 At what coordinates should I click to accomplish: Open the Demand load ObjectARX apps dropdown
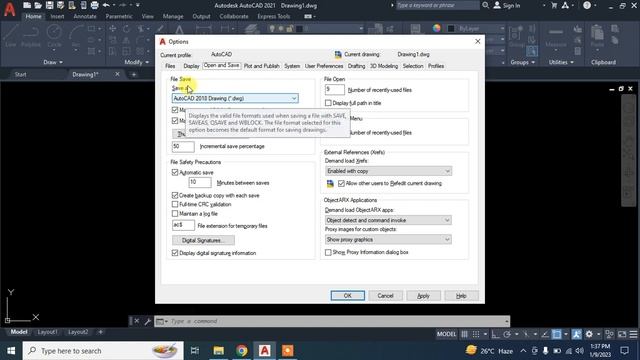(x=388, y=220)
